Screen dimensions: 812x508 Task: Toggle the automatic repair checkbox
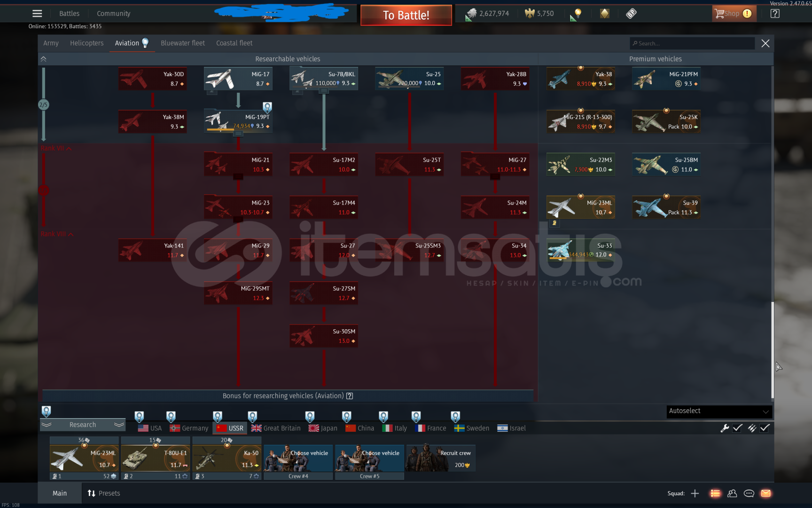tap(738, 428)
